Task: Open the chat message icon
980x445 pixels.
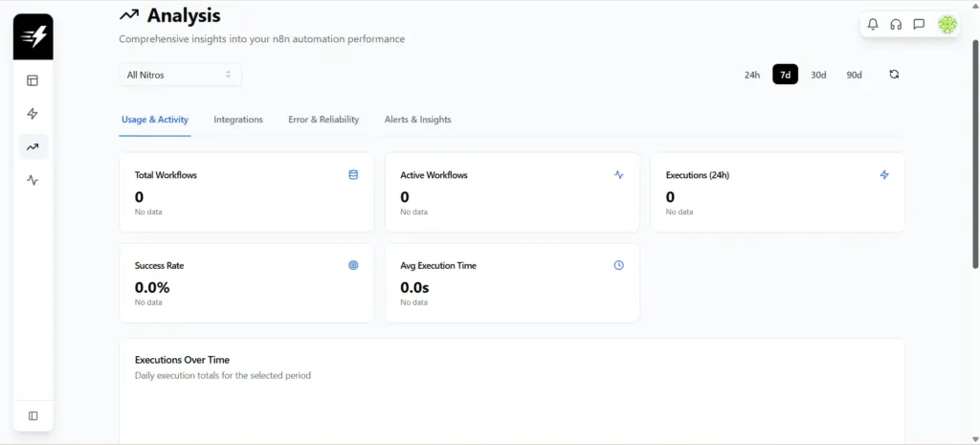Action: point(919,24)
